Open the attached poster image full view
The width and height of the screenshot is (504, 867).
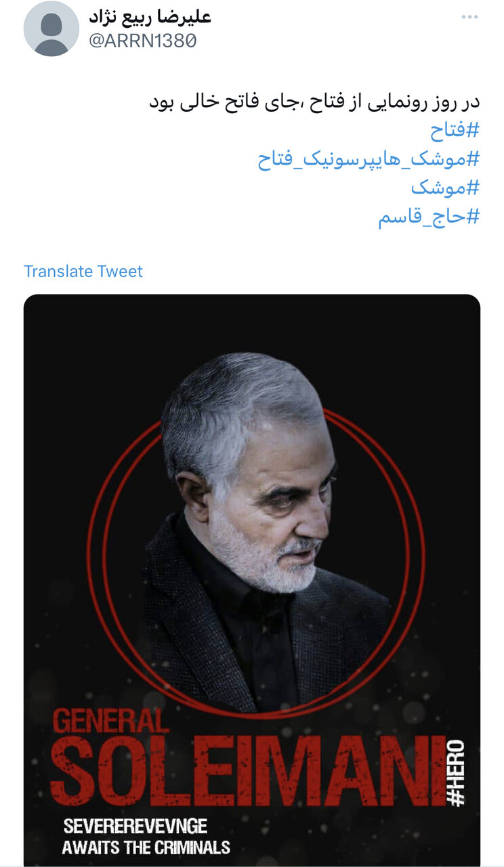coord(252,580)
